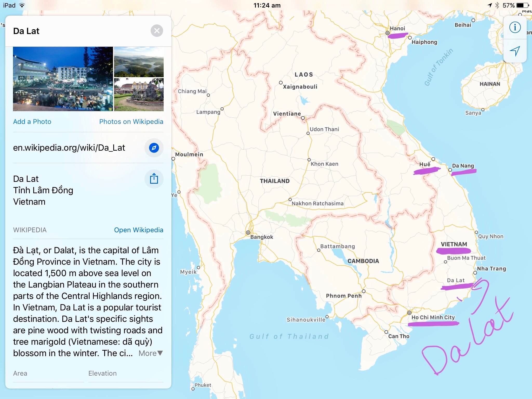
Task: Tap the Bangkok capital marker
Action: 248,232
